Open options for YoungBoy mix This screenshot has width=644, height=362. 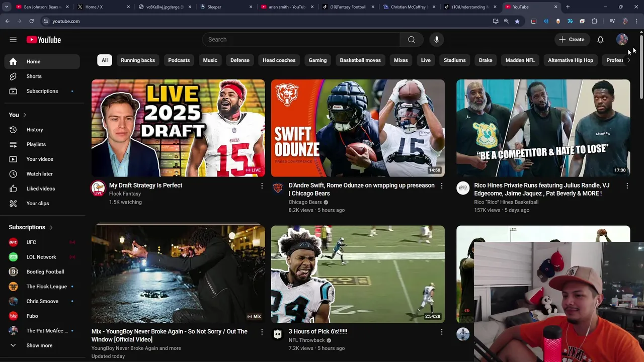tap(262, 332)
